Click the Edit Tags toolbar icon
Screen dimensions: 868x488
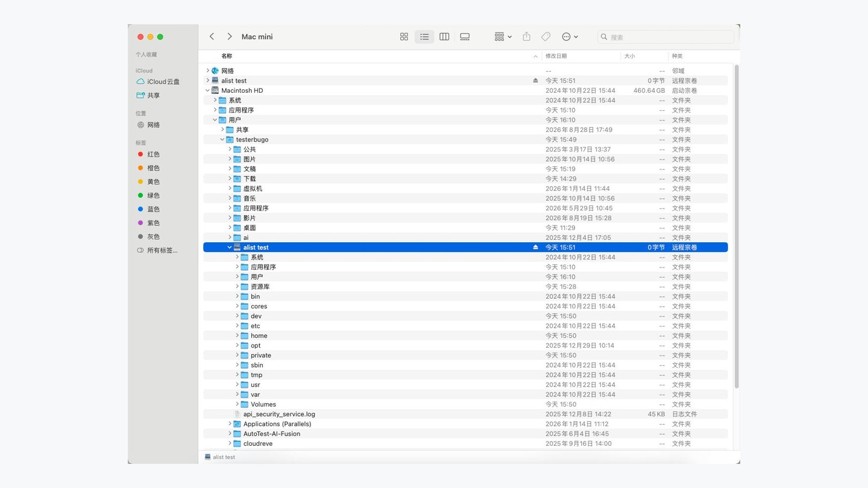click(546, 37)
